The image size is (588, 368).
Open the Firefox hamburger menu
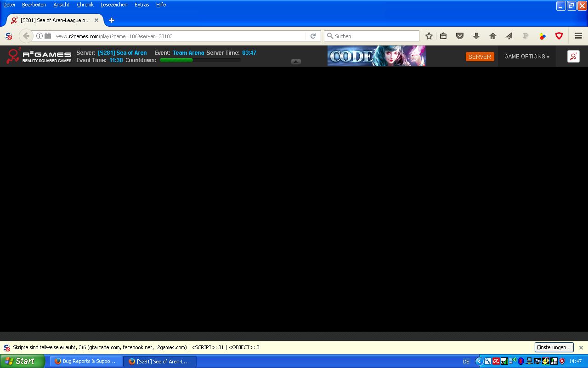(x=578, y=36)
